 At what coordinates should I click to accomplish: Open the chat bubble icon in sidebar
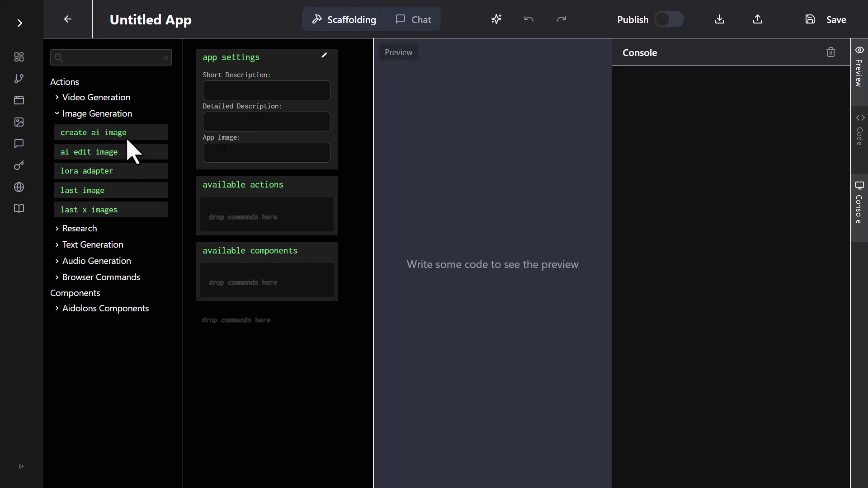[19, 144]
